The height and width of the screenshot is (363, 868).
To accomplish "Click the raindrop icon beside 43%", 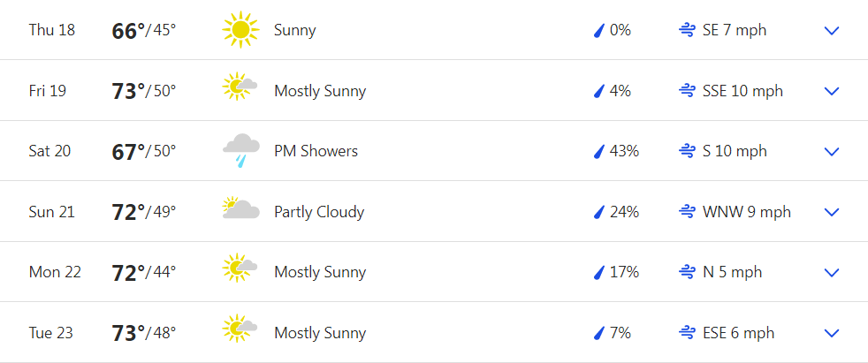I will [x=598, y=151].
